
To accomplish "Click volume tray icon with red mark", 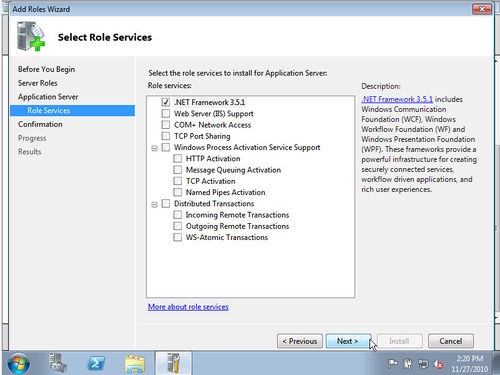I will [x=439, y=364].
